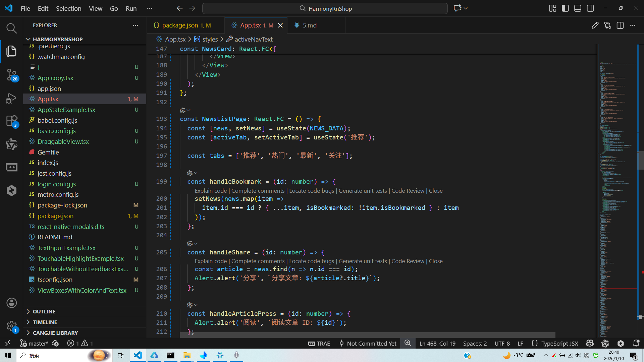Image resolution: width=644 pixels, height=362 pixels.
Task: Click the editor vertical scrollbar thumb
Action: coord(640,161)
